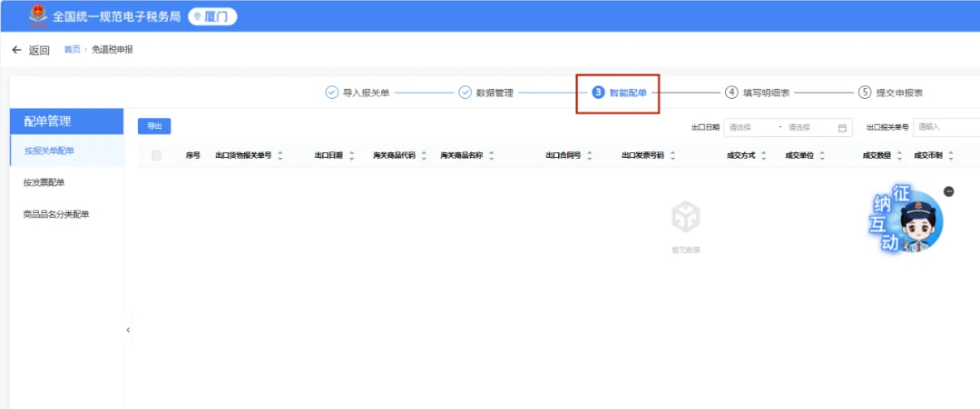
Task: Open the 厦门 location selector
Action: 212,17
